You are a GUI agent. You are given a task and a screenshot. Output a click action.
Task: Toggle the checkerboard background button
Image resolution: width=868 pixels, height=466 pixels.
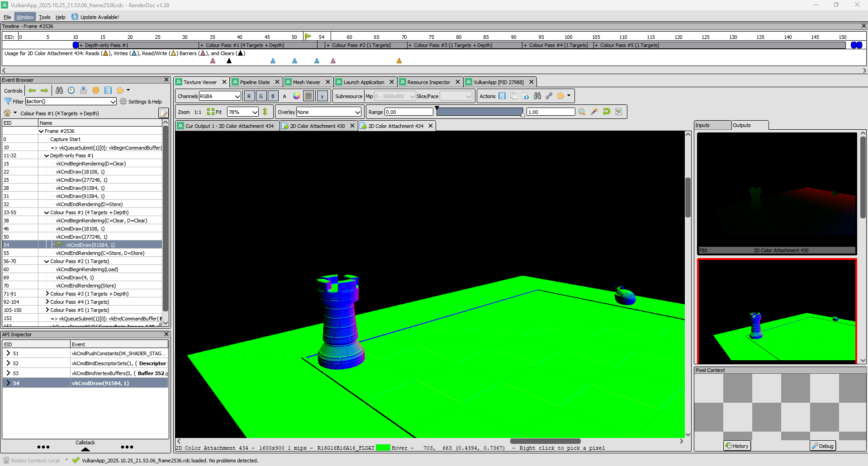click(x=308, y=96)
